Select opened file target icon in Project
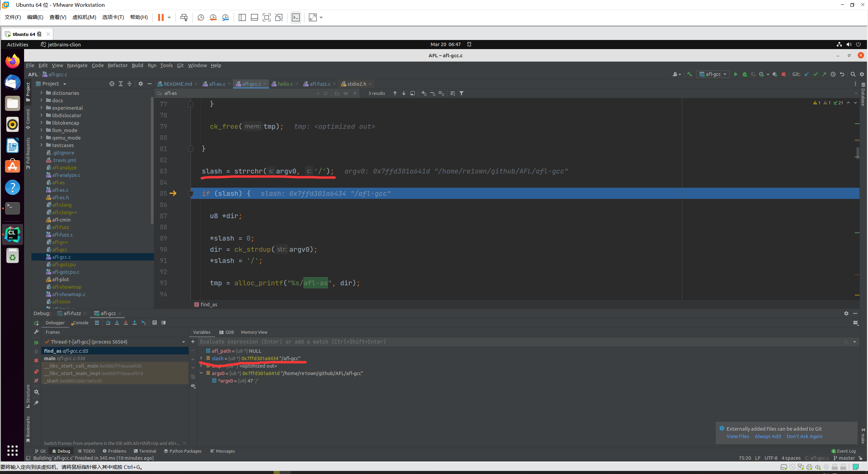 tap(112, 84)
